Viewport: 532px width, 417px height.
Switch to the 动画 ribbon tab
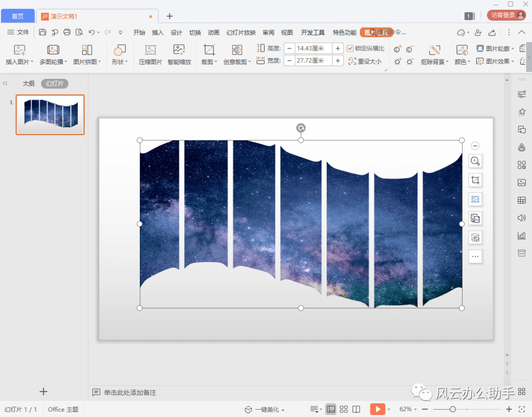pos(213,32)
